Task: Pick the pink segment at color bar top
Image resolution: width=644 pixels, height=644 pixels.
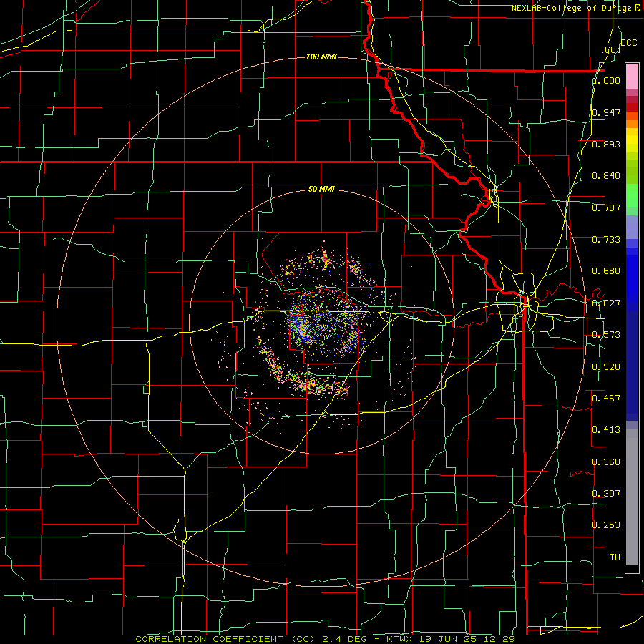Action: pyautogui.click(x=632, y=76)
